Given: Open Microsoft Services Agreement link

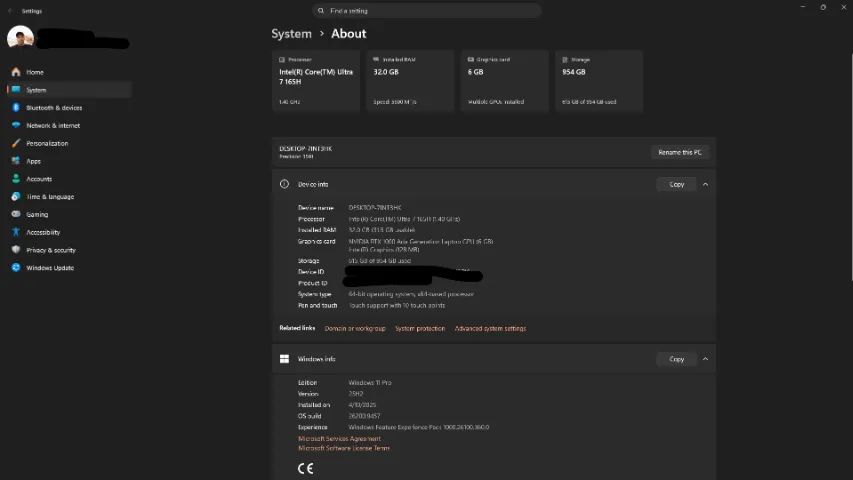Looking at the screenshot, I should pos(339,439).
